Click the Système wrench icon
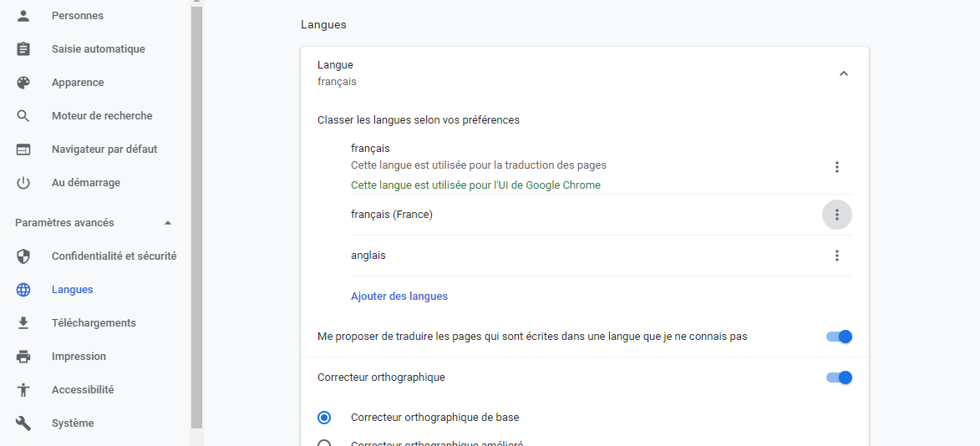The width and height of the screenshot is (980, 446). (23, 423)
